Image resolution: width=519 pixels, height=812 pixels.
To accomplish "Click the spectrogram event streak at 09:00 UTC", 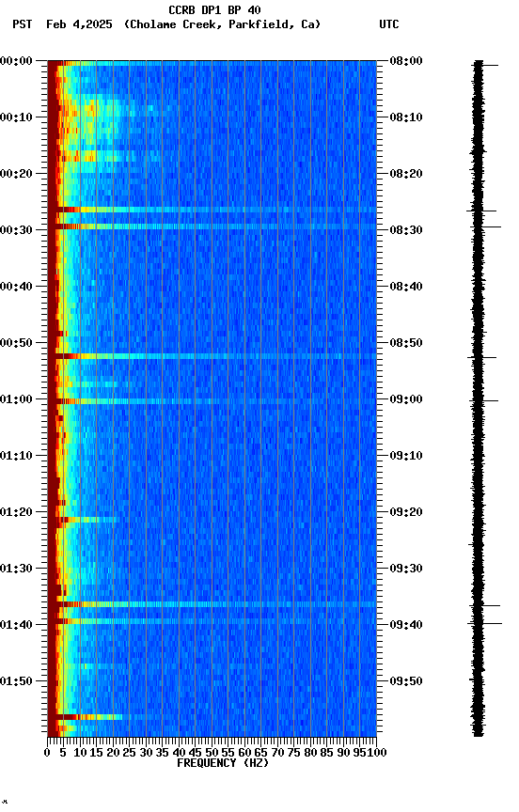I will (x=212, y=401).
